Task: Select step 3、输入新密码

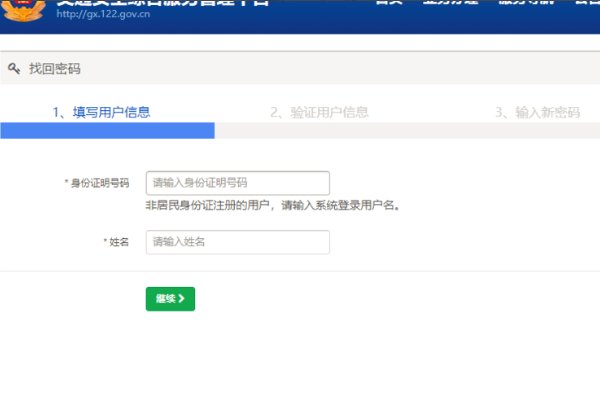Action: click(x=538, y=112)
